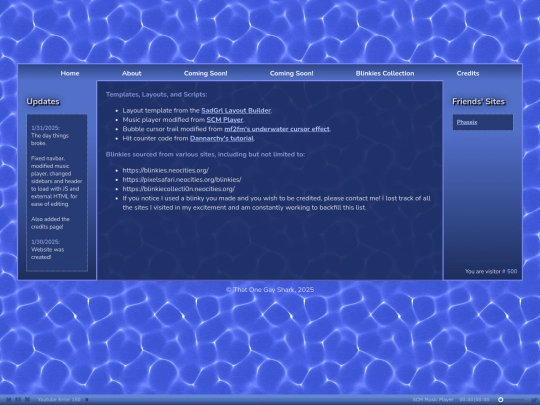The image size is (540, 405).
Task: Click the first Coming Soon! nav item
Action: pos(206,73)
